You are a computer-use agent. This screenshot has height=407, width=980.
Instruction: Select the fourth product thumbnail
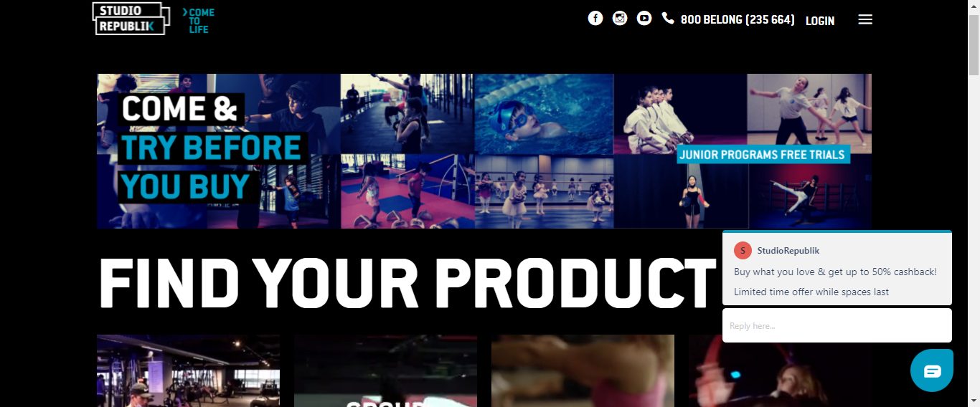click(x=780, y=370)
